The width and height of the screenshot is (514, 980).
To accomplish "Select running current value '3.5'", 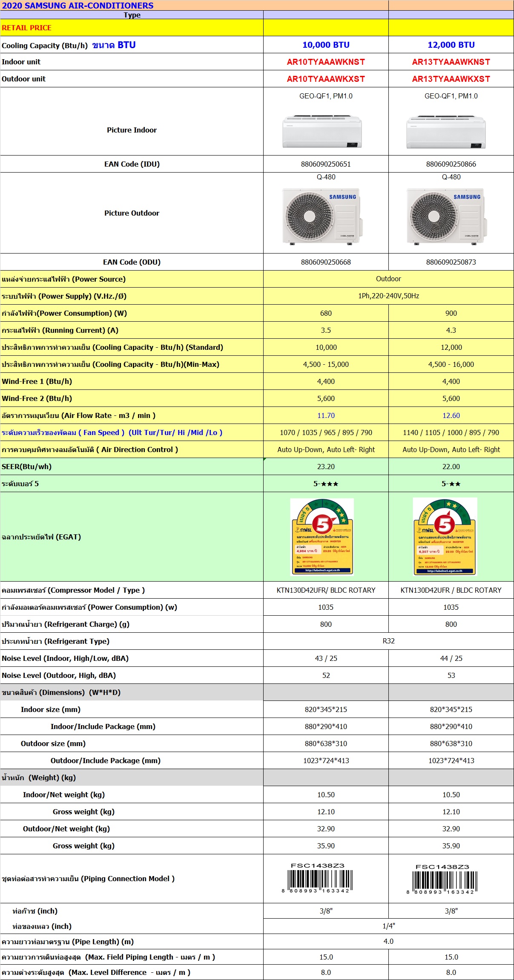I will (x=326, y=330).
